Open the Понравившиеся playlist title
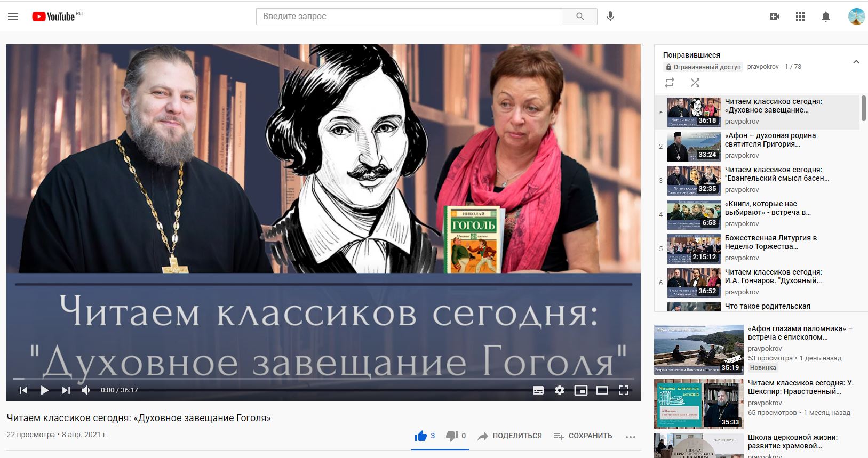This screenshot has width=868, height=458. click(691, 55)
